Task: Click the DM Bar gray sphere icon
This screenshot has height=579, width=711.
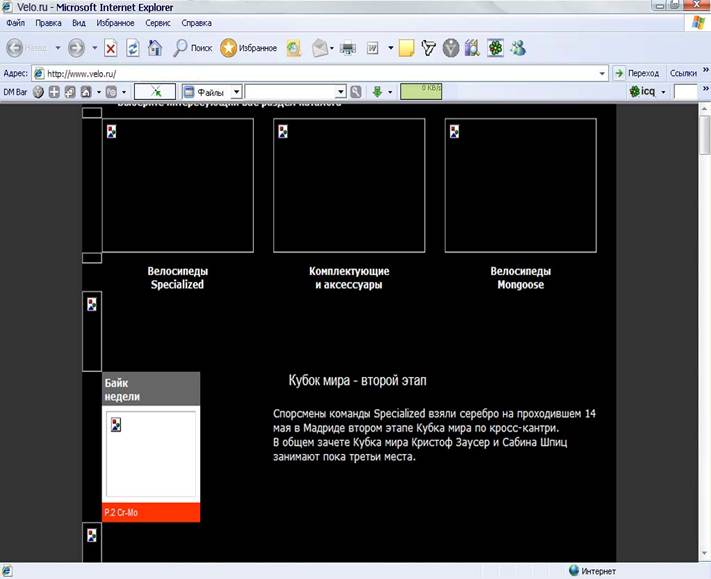Action: (x=39, y=92)
